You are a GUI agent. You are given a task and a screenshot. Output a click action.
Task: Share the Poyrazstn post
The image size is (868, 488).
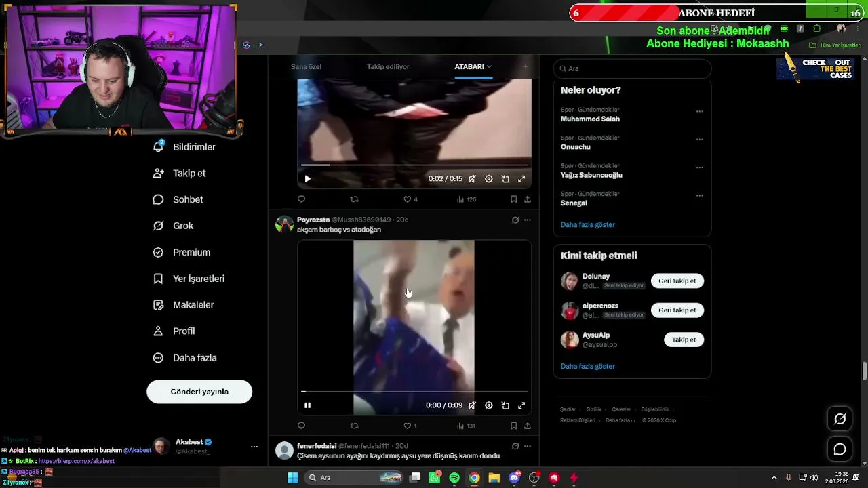click(527, 426)
